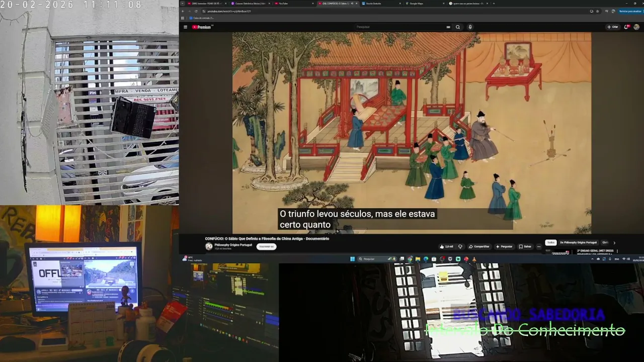Screen dimensions: 644x362
Task: Show more filter chips with right chevron
Action: (614, 243)
